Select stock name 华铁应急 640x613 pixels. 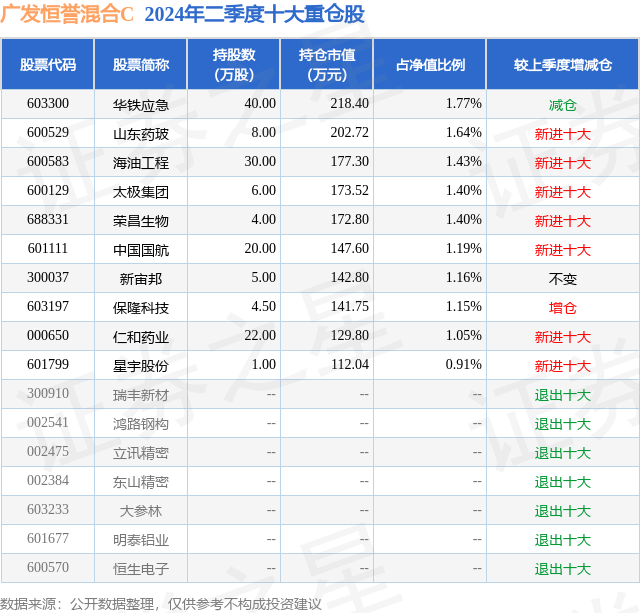[141, 105]
